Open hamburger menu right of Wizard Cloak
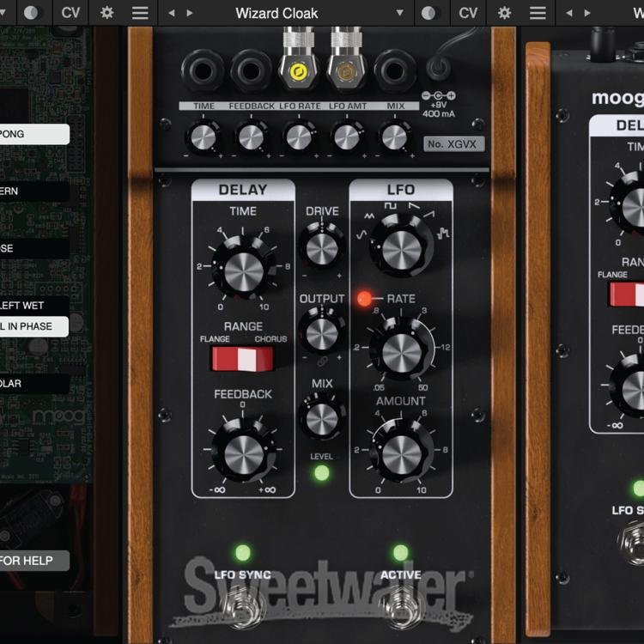The width and height of the screenshot is (644, 644). (x=538, y=13)
